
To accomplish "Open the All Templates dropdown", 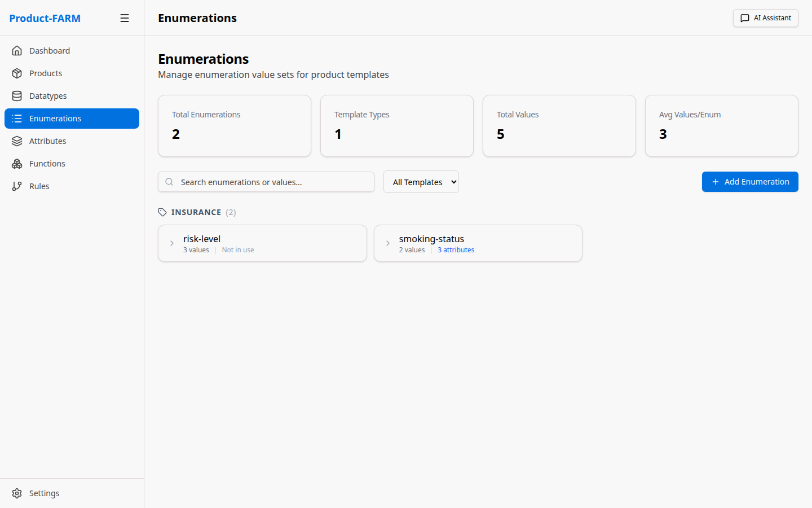I will tap(421, 182).
